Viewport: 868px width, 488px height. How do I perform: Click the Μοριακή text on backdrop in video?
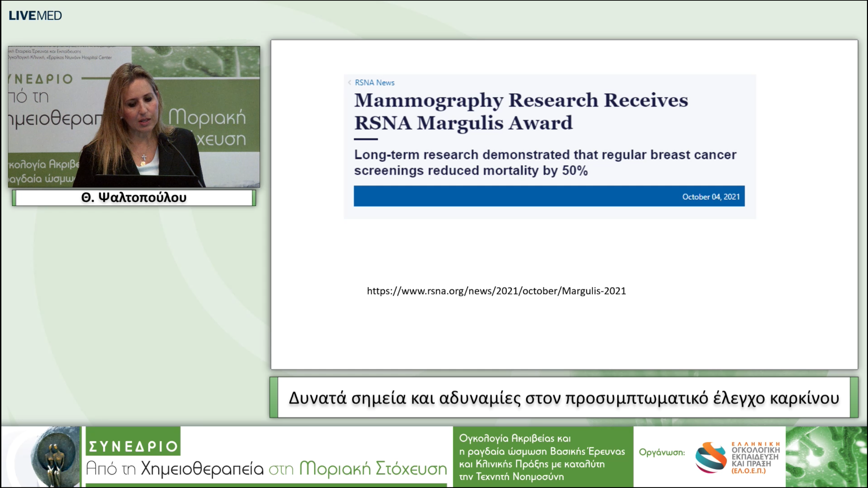(x=207, y=118)
